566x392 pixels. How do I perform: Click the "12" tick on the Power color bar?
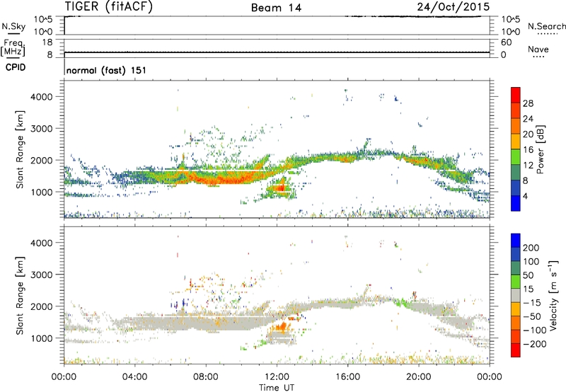point(528,166)
